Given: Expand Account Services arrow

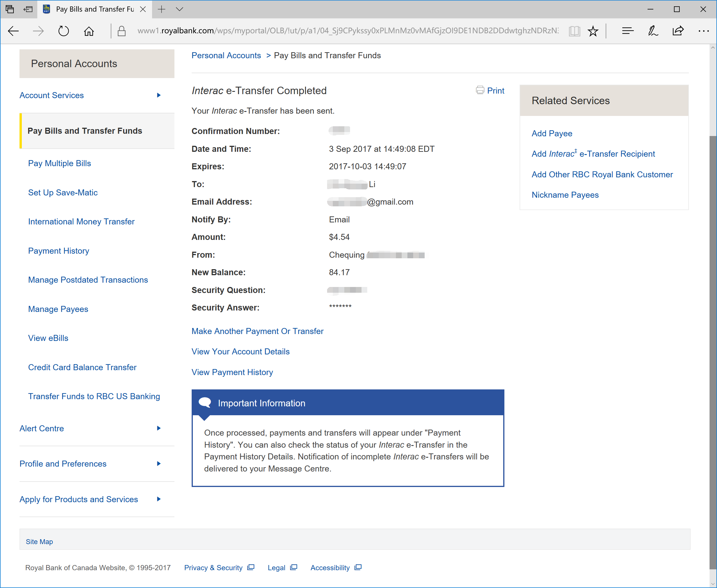Looking at the screenshot, I should click(158, 95).
